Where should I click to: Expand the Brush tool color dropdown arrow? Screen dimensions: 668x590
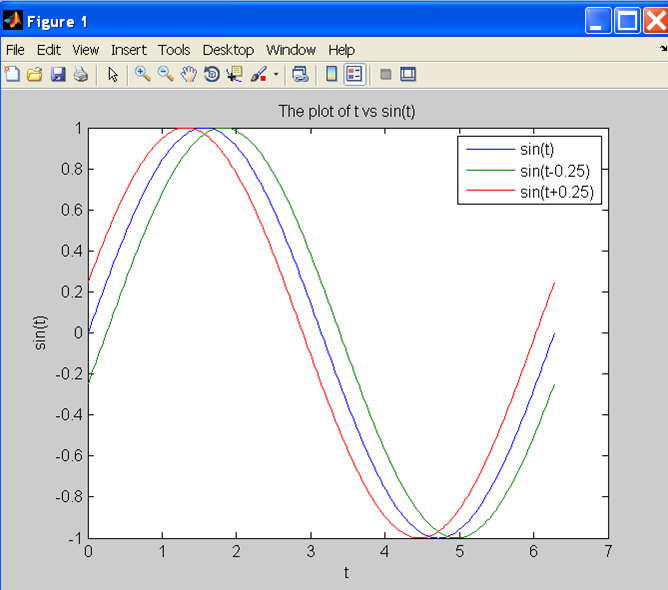(x=276, y=74)
